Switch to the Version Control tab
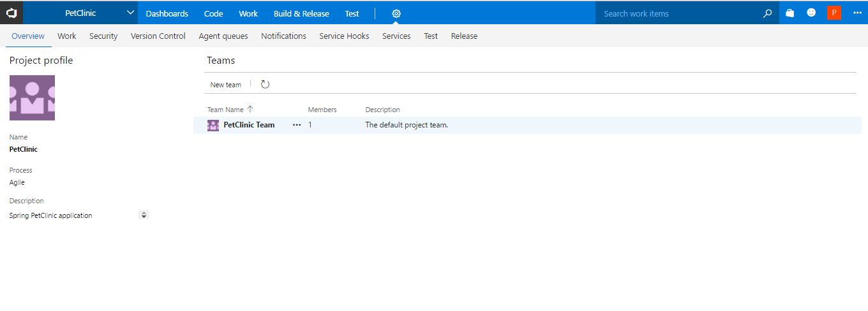Screen dimensions: 868x311 pyautogui.click(x=158, y=36)
